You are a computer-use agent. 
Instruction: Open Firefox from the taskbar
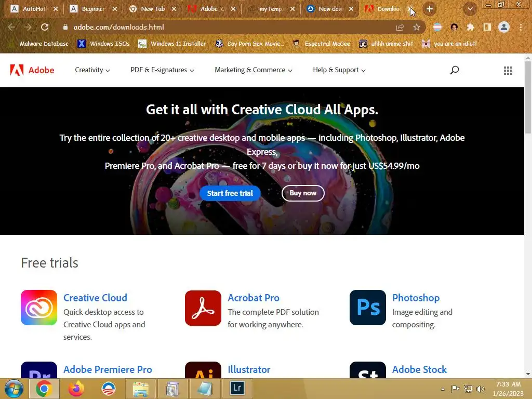[x=76, y=389]
